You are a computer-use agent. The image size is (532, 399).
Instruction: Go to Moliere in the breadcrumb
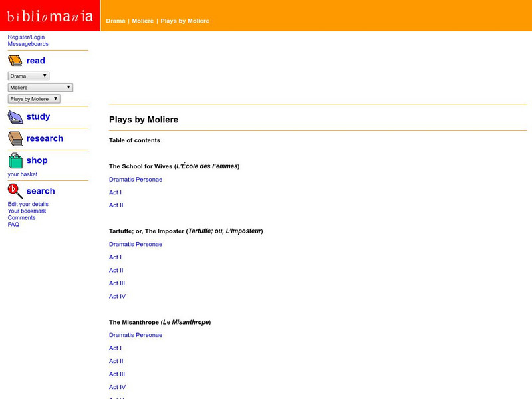[x=142, y=21]
